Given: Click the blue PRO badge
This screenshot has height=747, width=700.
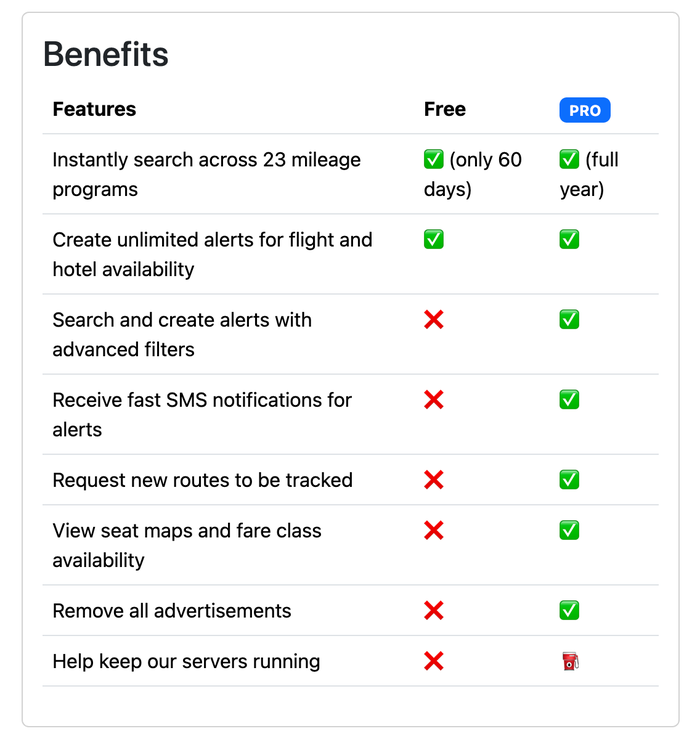Looking at the screenshot, I should pyautogui.click(x=585, y=110).
